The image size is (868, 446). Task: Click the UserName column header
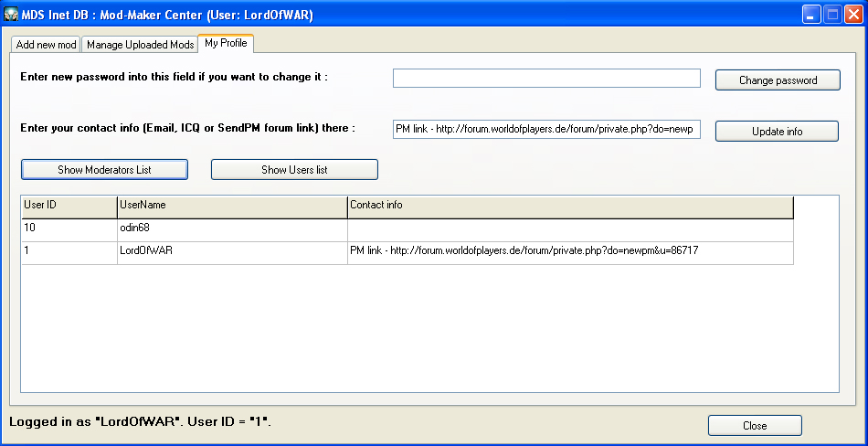(x=232, y=206)
